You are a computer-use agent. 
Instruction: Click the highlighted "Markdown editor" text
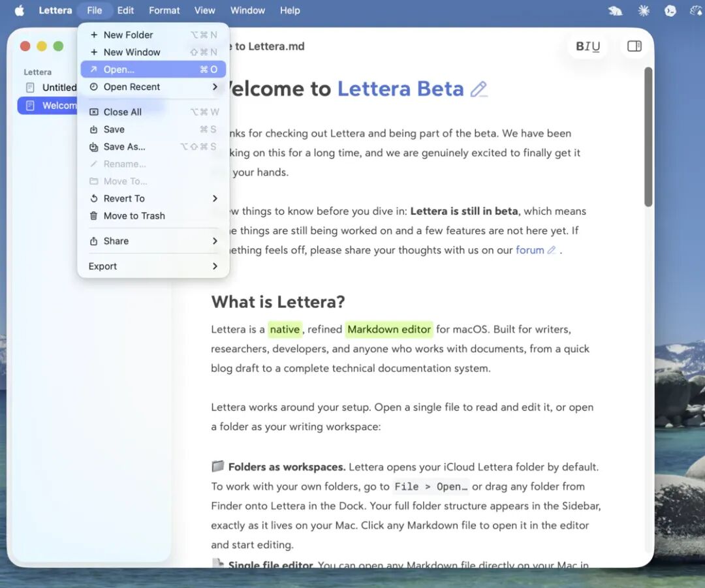point(389,330)
